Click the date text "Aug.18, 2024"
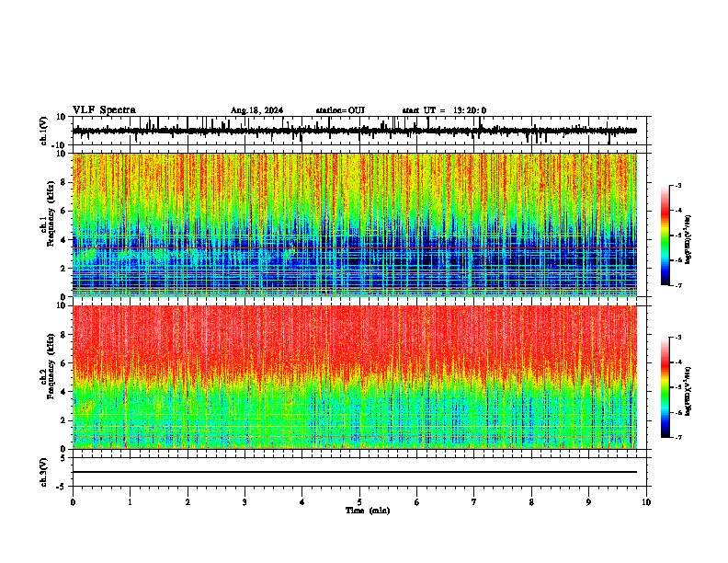The height and width of the screenshot is (563, 728). tap(256, 110)
